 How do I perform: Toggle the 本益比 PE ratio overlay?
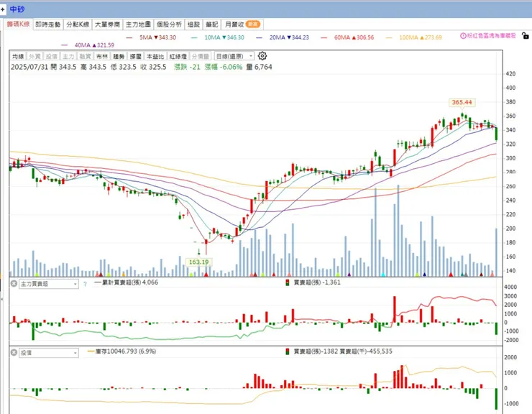tap(155, 56)
